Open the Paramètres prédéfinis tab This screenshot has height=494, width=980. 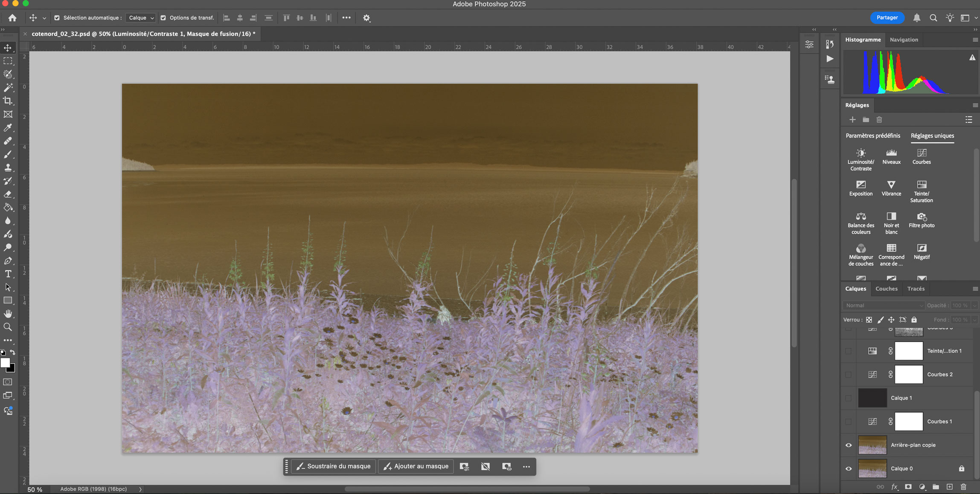(872, 136)
